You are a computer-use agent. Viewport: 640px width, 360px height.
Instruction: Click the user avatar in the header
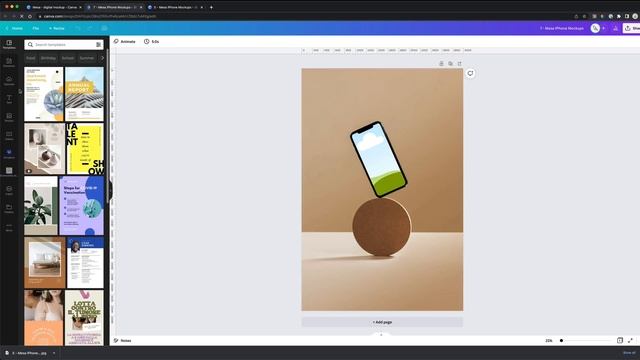(595, 28)
